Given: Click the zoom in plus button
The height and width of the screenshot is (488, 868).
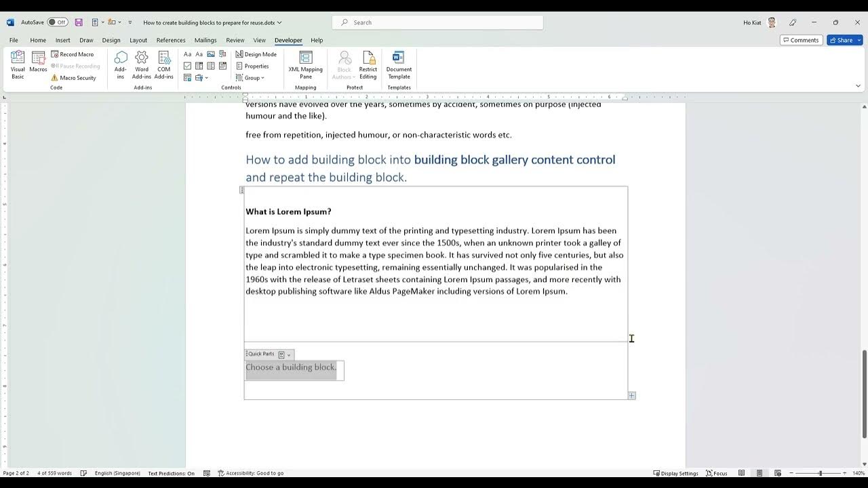Looking at the screenshot, I should [x=846, y=473].
